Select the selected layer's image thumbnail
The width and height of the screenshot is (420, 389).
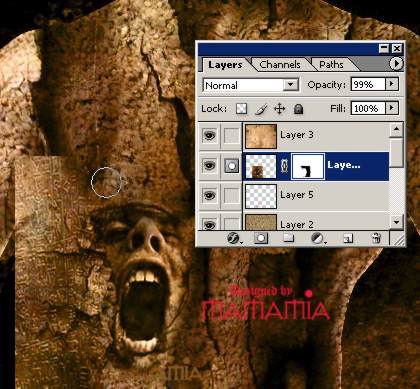click(261, 166)
